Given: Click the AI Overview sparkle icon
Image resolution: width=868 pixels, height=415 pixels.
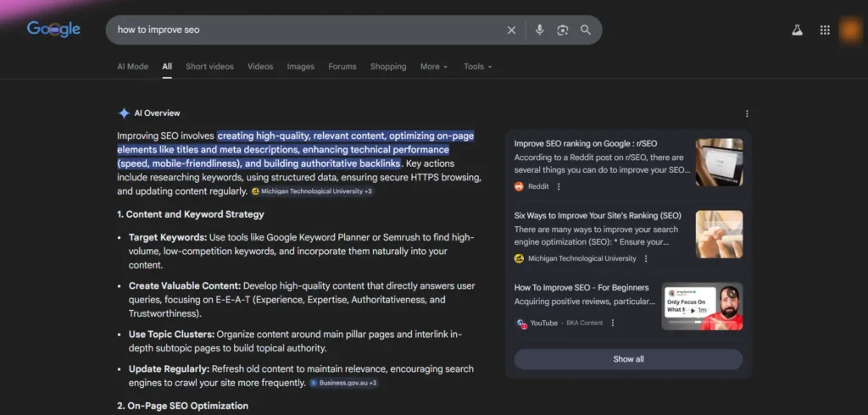Looking at the screenshot, I should 124,113.
